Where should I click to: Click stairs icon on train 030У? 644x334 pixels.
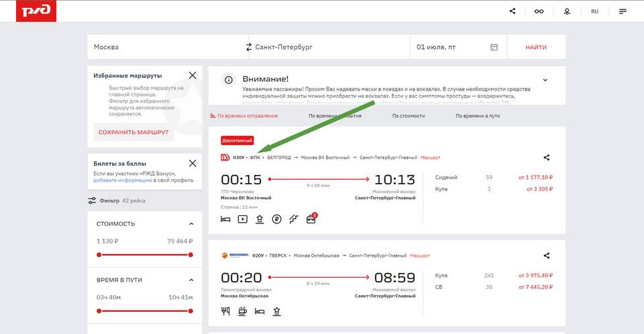(x=294, y=219)
